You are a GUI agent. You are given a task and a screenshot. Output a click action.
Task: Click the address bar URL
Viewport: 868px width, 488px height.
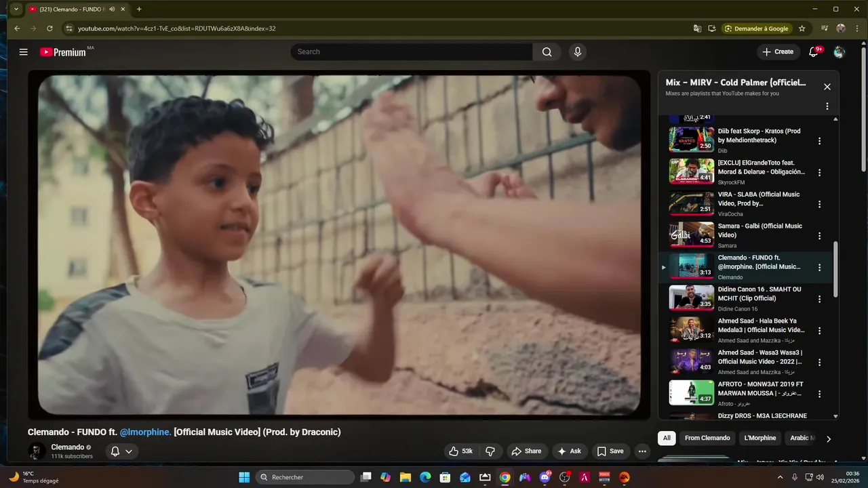[x=176, y=28]
